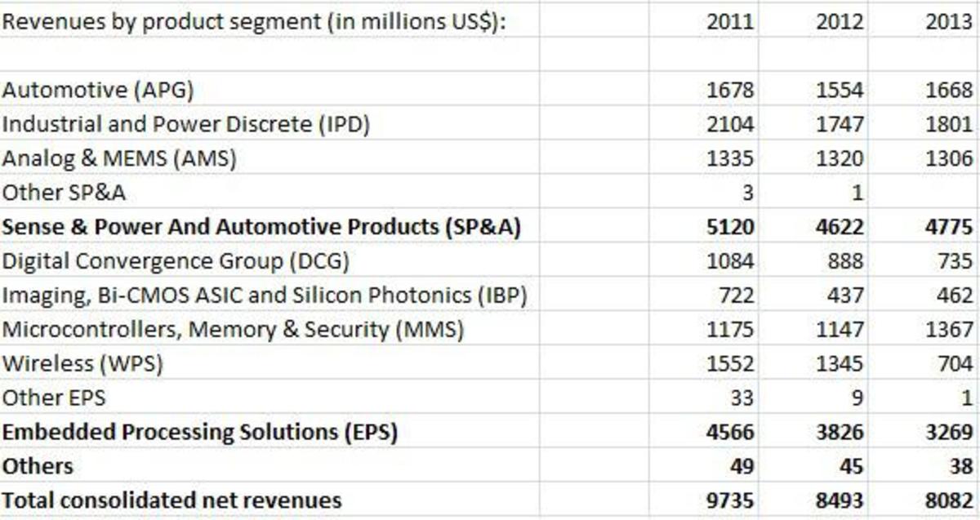
Task: Select Automotive 2011 value 1678
Action: [730, 90]
